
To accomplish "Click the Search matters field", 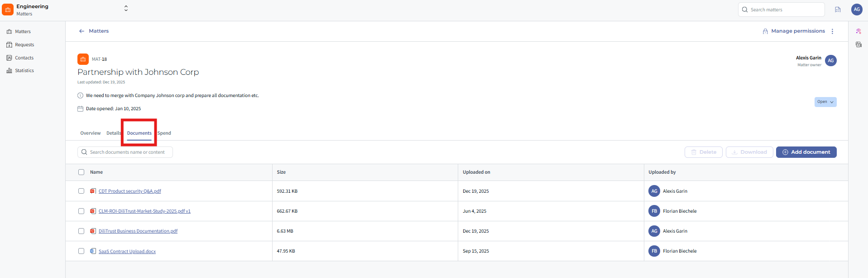I will 781,10.
